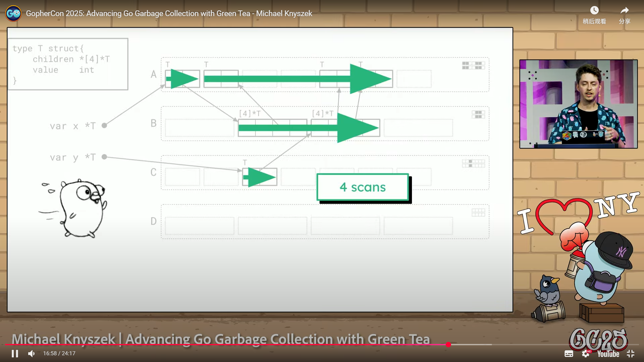This screenshot has width=644, height=362.
Task: Click the 16:58 / 24:17 time display
Action: pyautogui.click(x=59, y=354)
